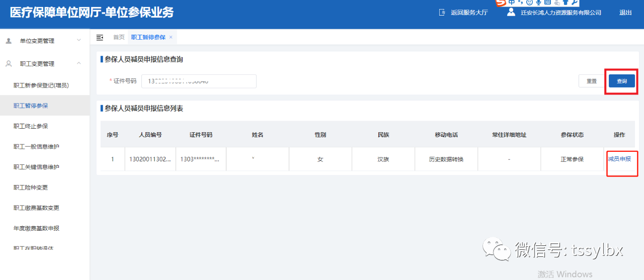Click the 返回服务大厅 exit-door icon

pyautogui.click(x=442, y=13)
